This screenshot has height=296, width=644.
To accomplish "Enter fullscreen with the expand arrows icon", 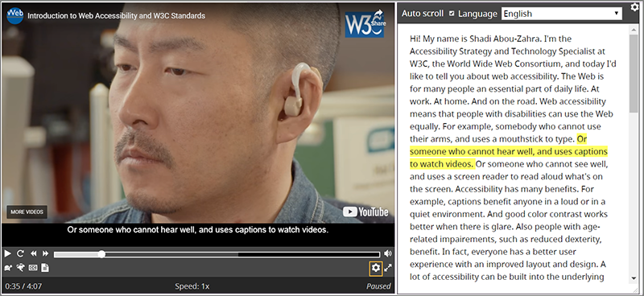I will (388, 268).
